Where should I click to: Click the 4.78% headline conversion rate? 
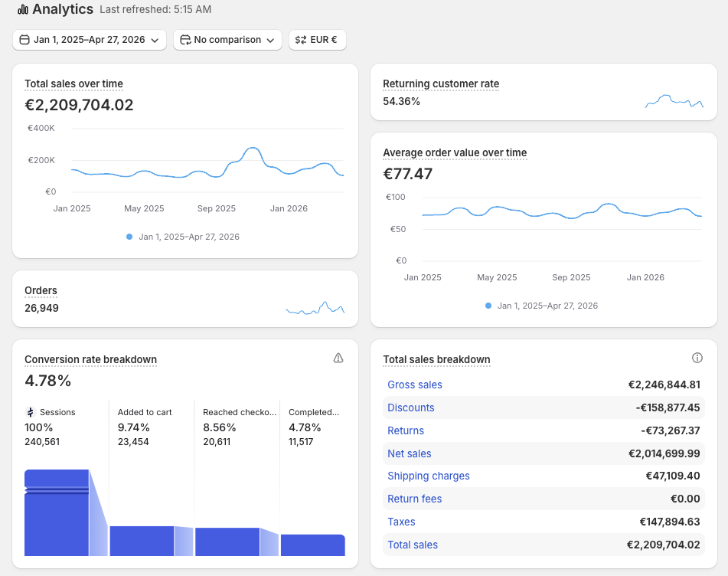[47, 381]
